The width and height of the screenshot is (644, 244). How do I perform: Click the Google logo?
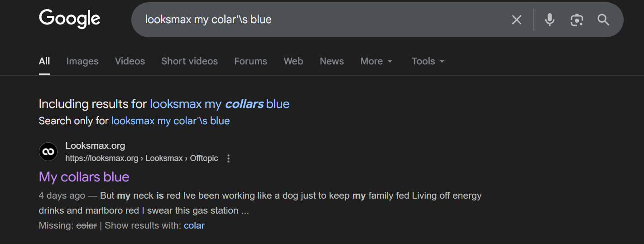70,19
